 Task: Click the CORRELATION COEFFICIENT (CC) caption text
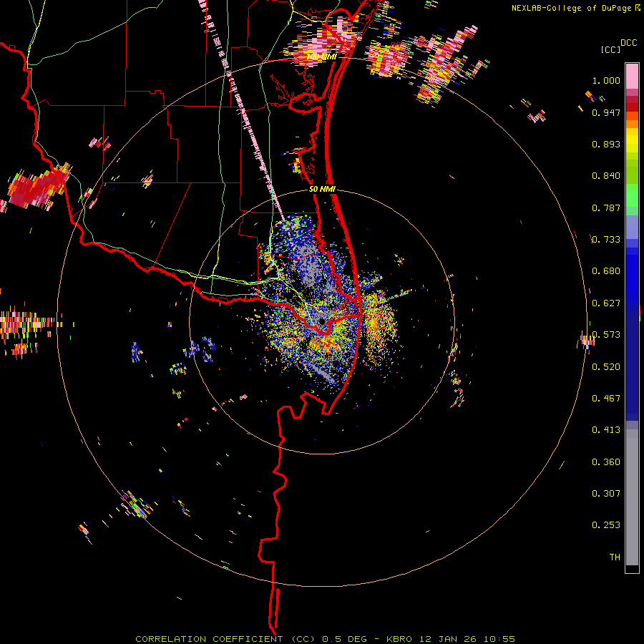tap(225, 639)
